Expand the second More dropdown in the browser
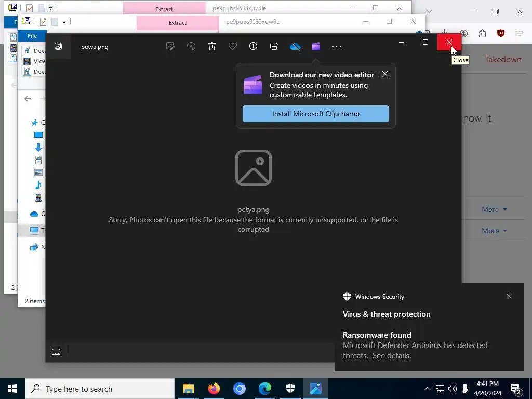This screenshot has width=532, height=399. [494, 231]
